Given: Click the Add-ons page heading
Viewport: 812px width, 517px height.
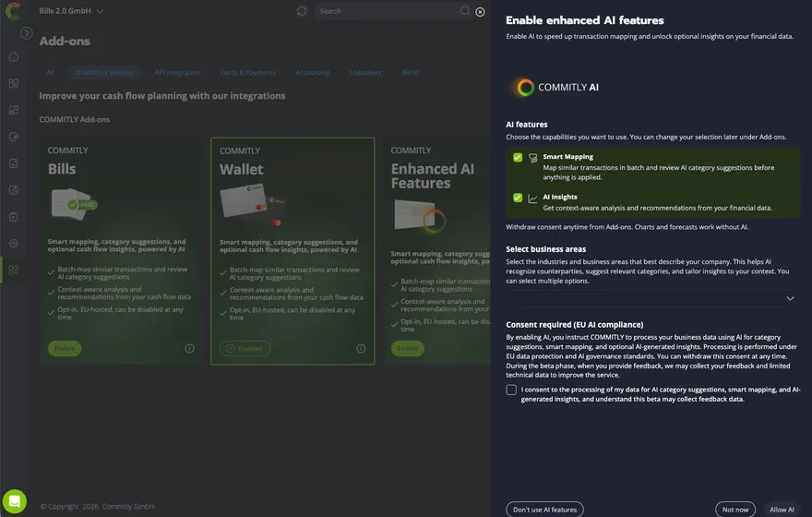Looking at the screenshot, I should [65, 41].
